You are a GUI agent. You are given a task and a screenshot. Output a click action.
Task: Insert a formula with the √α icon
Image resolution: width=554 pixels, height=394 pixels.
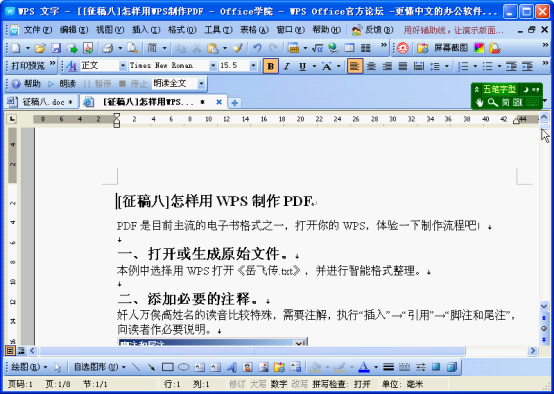317,48
